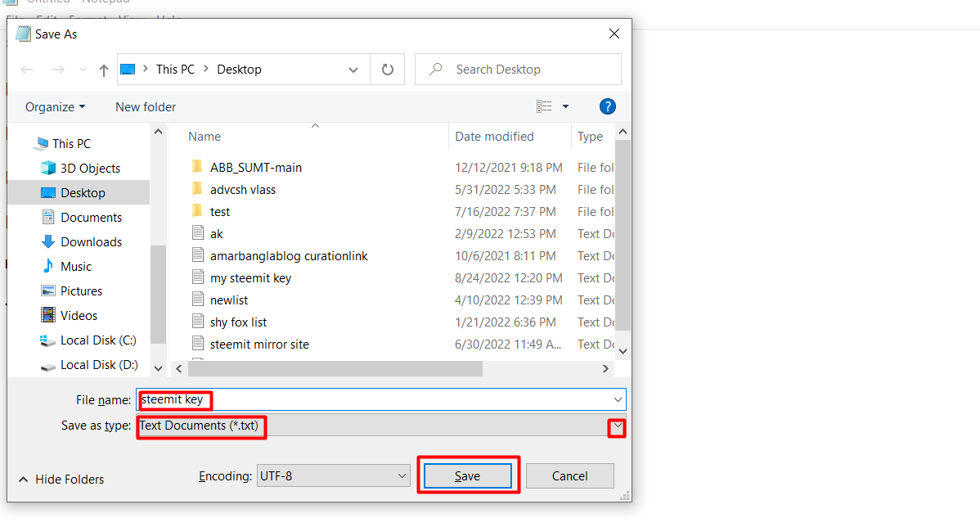
Task: Select the test folder
Action: pos(220,212)
